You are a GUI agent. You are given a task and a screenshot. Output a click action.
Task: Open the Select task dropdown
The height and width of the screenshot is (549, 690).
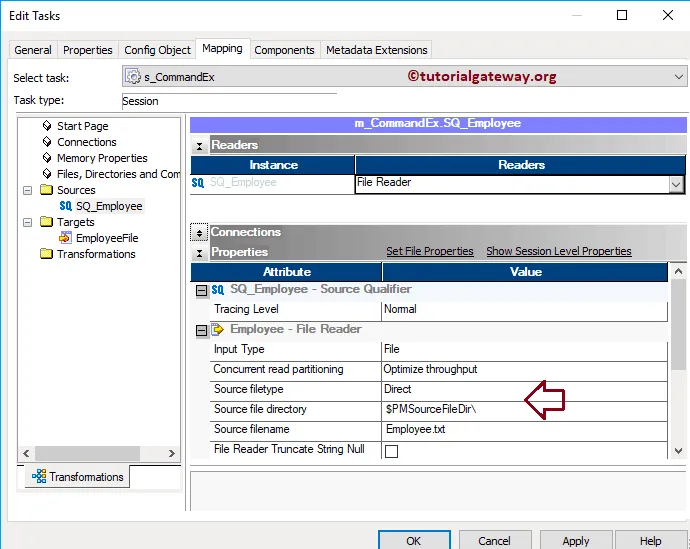pos(678,77)
